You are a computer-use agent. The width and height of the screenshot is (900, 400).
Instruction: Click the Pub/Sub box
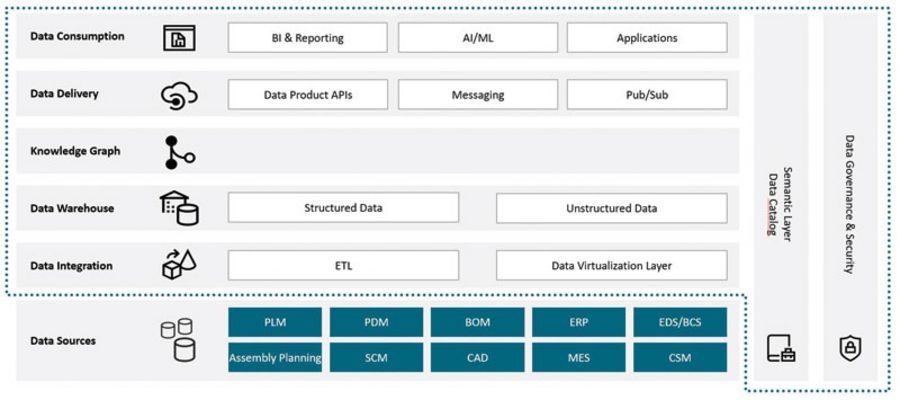coord(646,95)
